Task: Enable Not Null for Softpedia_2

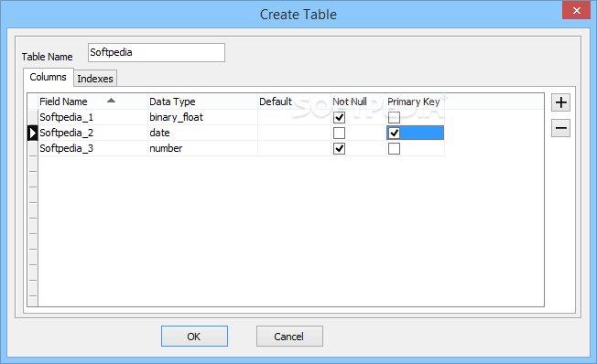Action: (339, 134)
